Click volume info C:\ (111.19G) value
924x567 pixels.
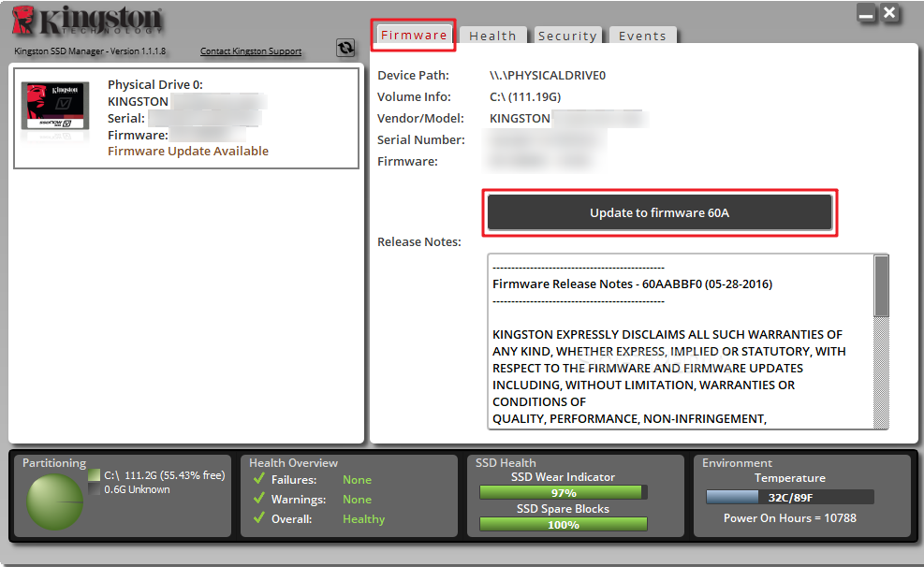tap(525, 96)
